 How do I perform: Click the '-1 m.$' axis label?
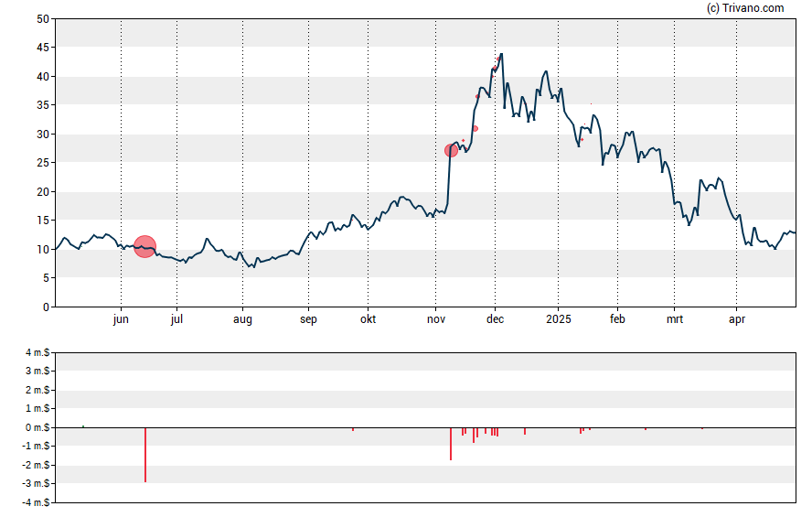click(37, 446)
